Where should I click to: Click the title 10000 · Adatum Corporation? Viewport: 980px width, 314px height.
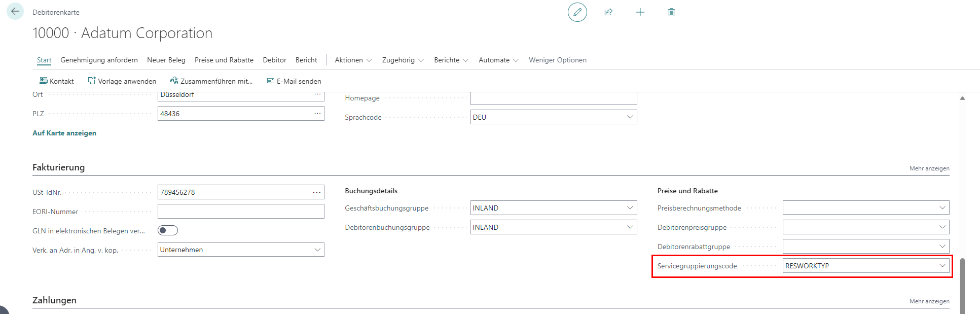point(122,33)
